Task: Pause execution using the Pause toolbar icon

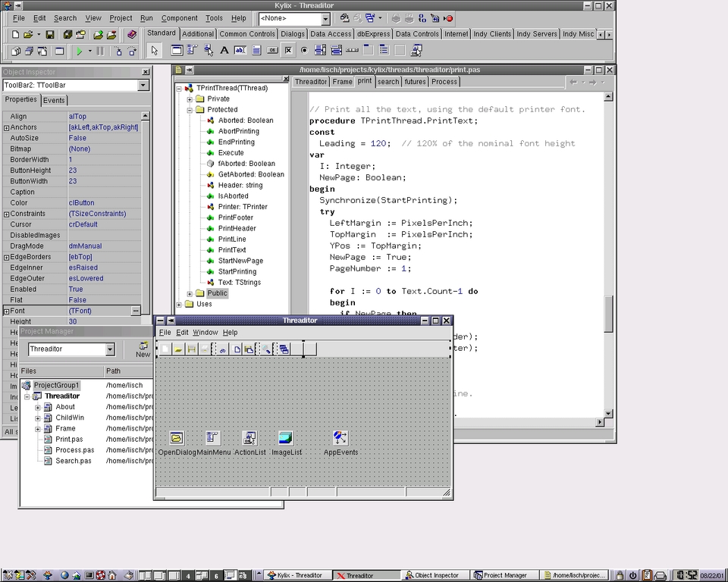Action: (99, 51)
